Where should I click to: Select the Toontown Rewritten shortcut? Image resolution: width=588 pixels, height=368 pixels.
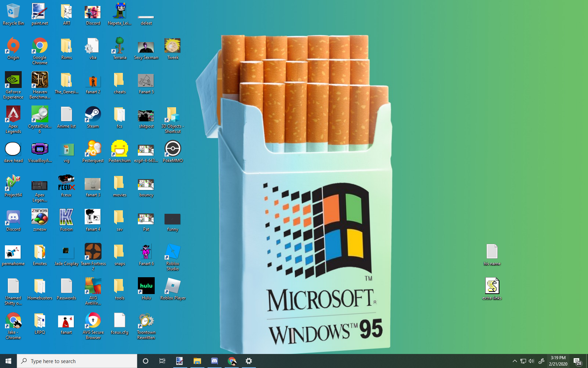coord(146,326)
